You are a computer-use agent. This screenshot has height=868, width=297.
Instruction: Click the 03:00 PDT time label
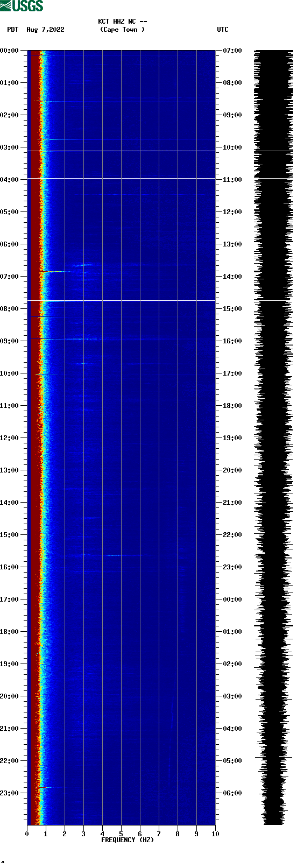(10, 147)
